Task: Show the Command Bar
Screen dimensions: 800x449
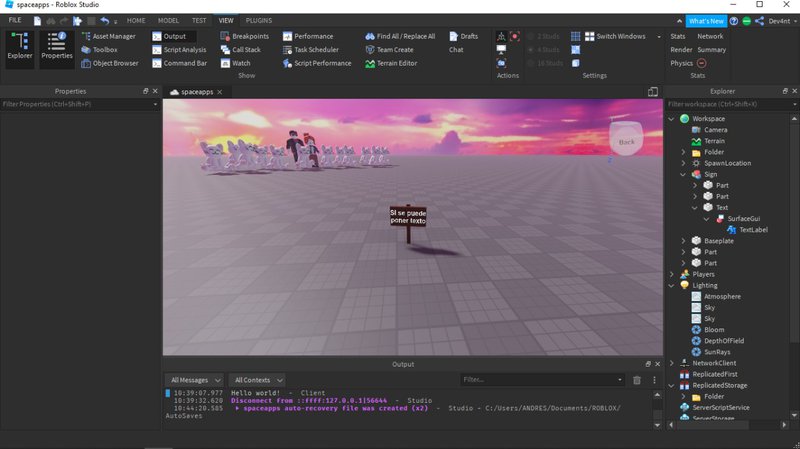Action: [180, 63]
